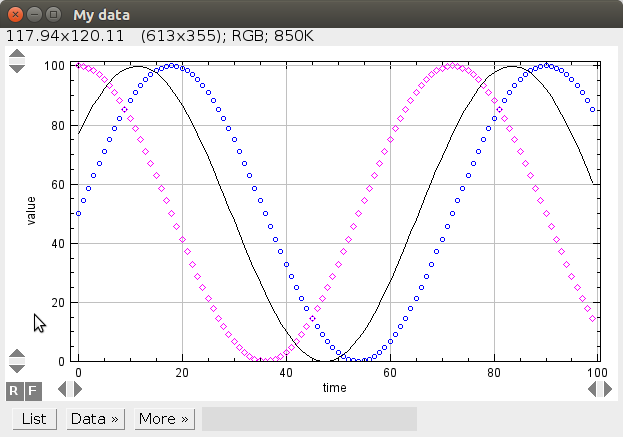Click left arrow at x-axis left end
This screenshot has height=437, width=623.
pyautogui.click(x=62, y=388)
